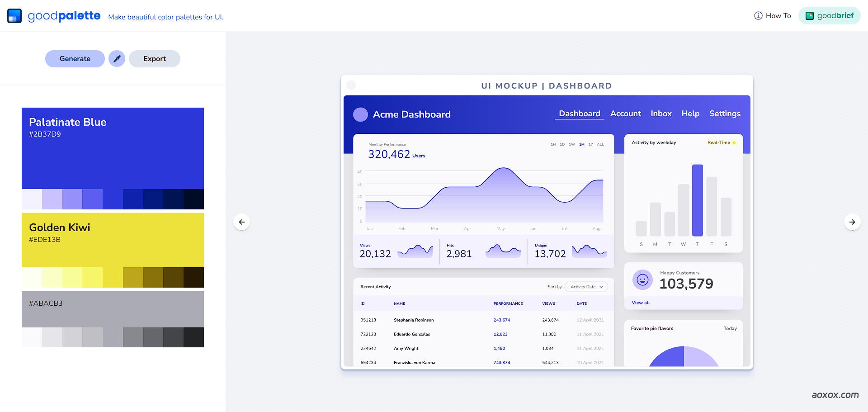Go to the previous mockup with left arrow
Screen dimensions: 868x412
point(242,222)
